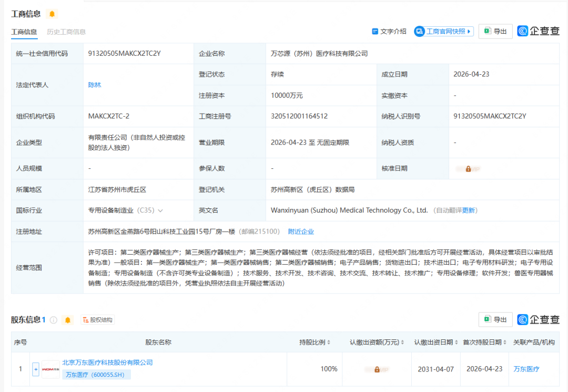Screen dimensions: 568x392
Task: Click the 企查查 logo above the shareholder table
Action: point(539,319)
